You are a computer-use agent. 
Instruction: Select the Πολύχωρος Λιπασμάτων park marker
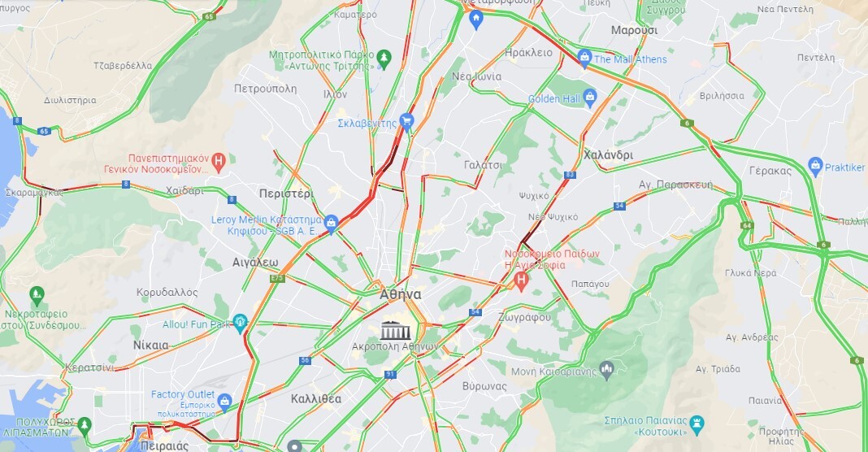[x=85, y=425]
